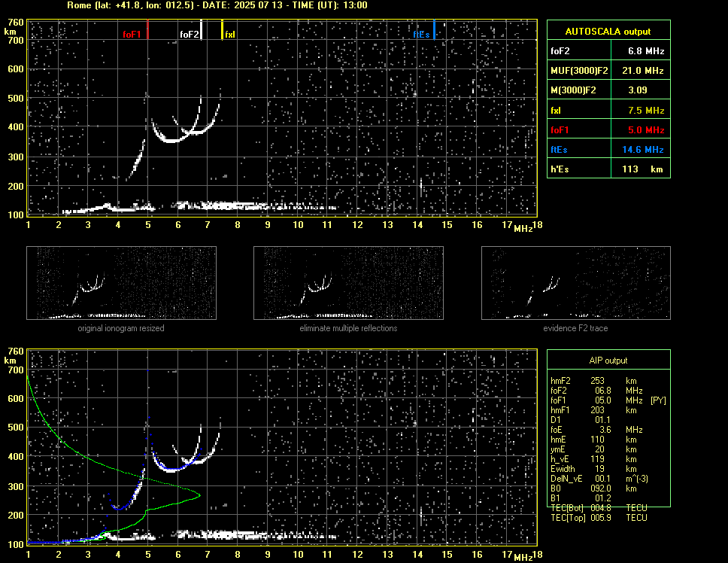Select the red foF1 marker on the ionogram
This screenshot has width=728, height=563.
point(147,29)
